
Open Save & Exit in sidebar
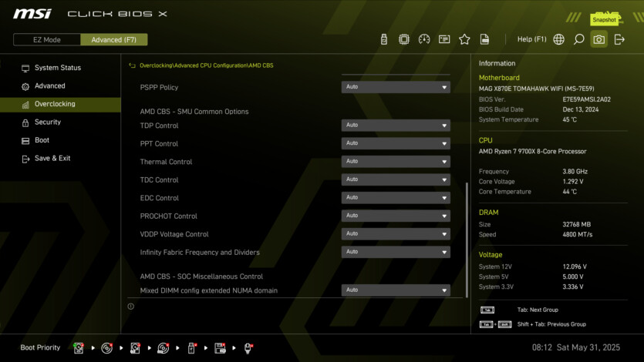[x=60, y=158]
